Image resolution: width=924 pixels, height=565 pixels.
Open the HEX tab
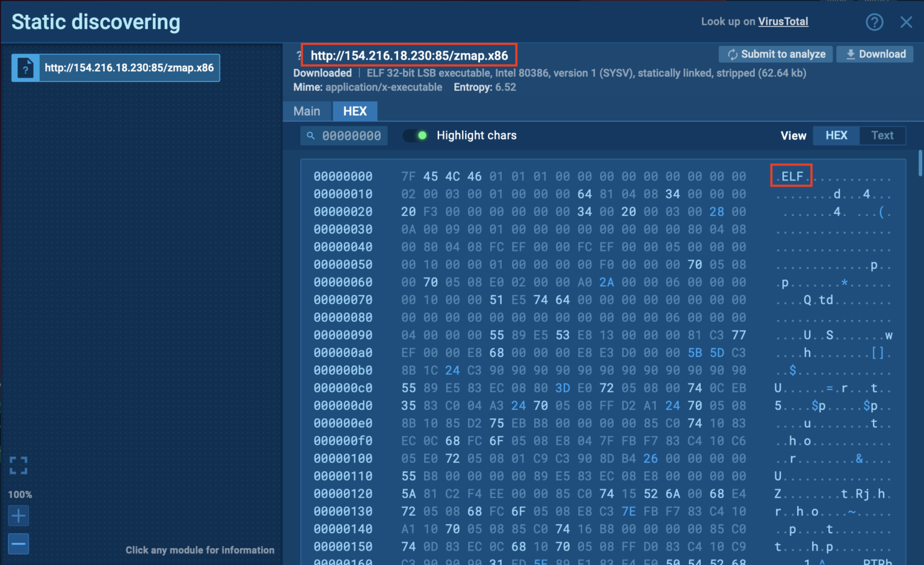pyautogui.click(x=355, y=111)
